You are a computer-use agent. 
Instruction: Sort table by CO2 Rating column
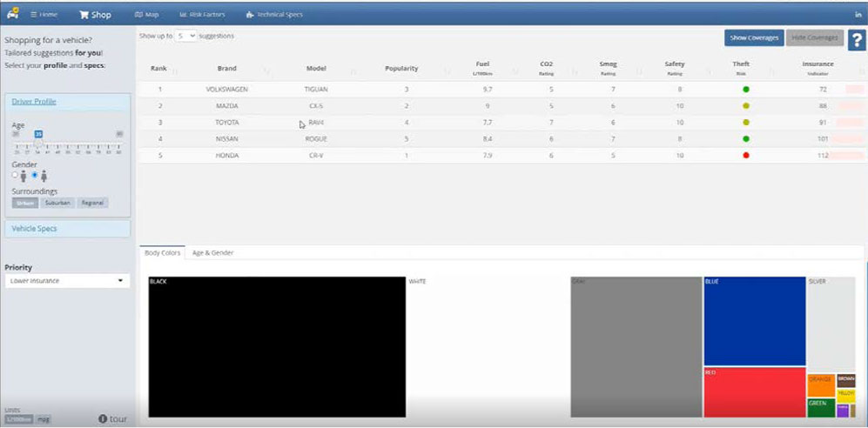(x=546, y=69)
